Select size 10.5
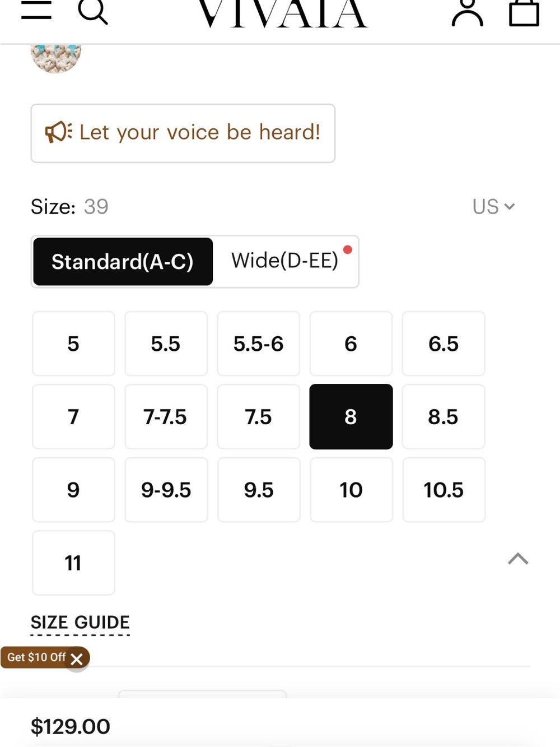560x747 pixels. tap(444, 490)
